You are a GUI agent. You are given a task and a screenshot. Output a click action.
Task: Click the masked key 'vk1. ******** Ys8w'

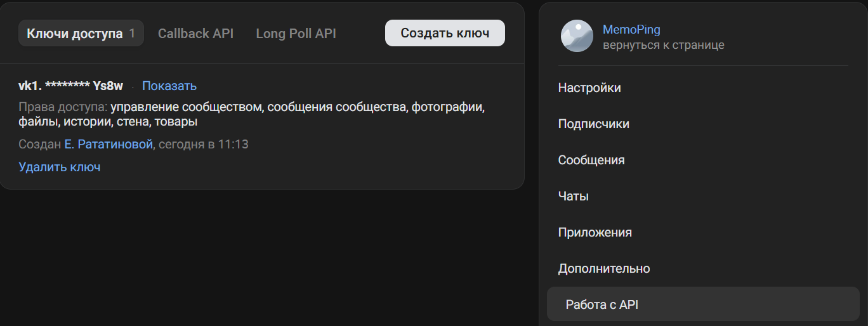(71, 86)
